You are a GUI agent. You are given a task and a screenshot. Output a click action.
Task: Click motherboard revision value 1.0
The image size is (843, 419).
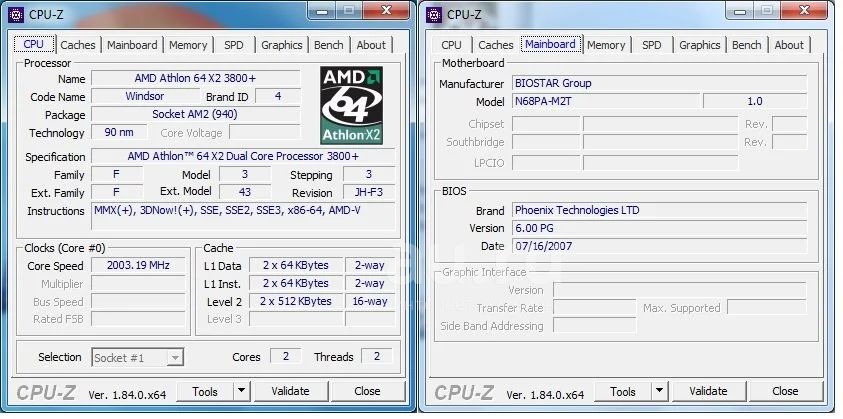(755, 101)
